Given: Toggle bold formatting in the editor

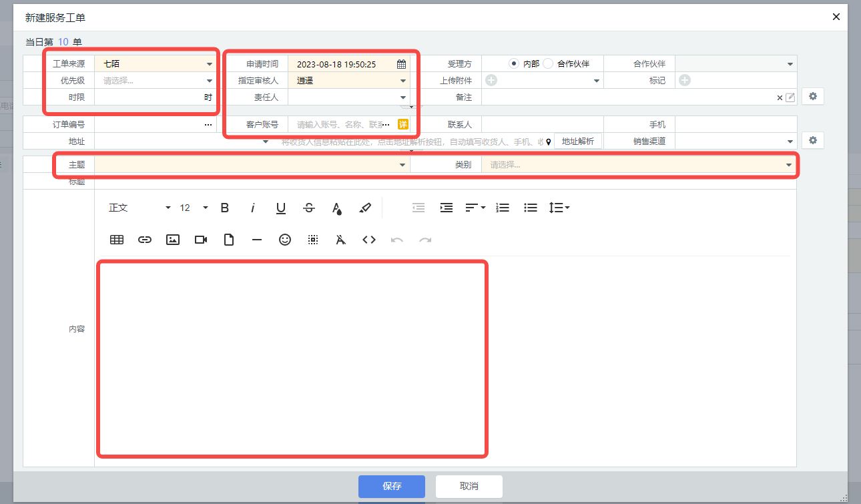Looking at the screenshot, I should pyautogui.click(x=225, y=208).
